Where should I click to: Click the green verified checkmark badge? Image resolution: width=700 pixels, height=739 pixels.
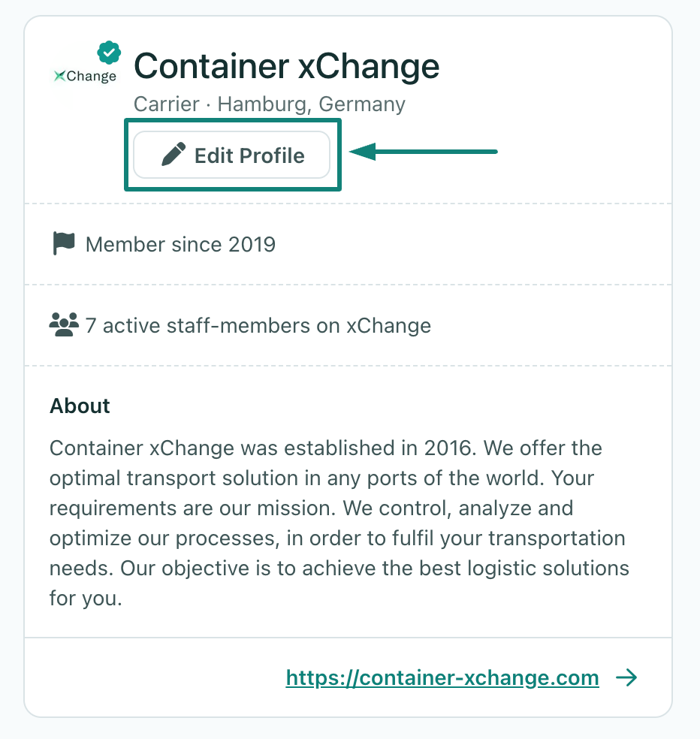[110, 53]
